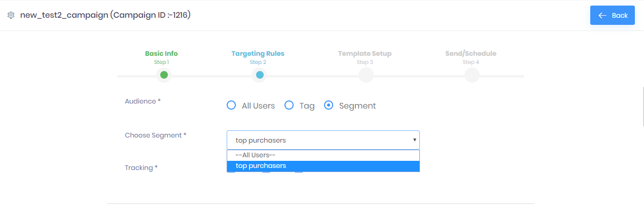This screenshot has height=206, width=644.
Task: Click the left arrow icon in Back
Action: point(602,15)
